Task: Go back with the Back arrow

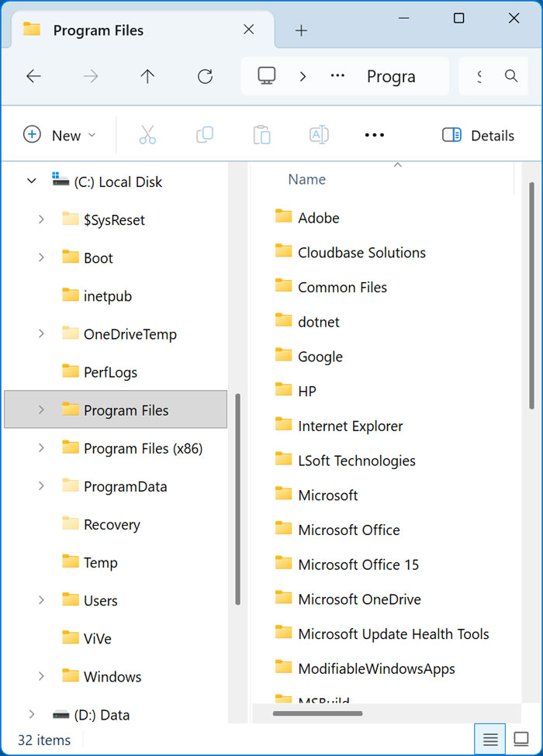Action: [x=33, y=76]
